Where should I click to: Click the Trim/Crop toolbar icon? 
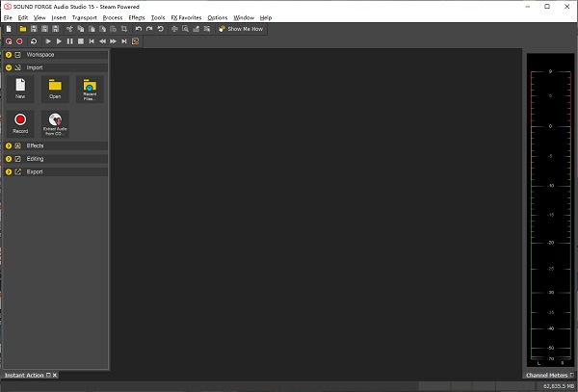pyautogui.click(x=124, y=29)
